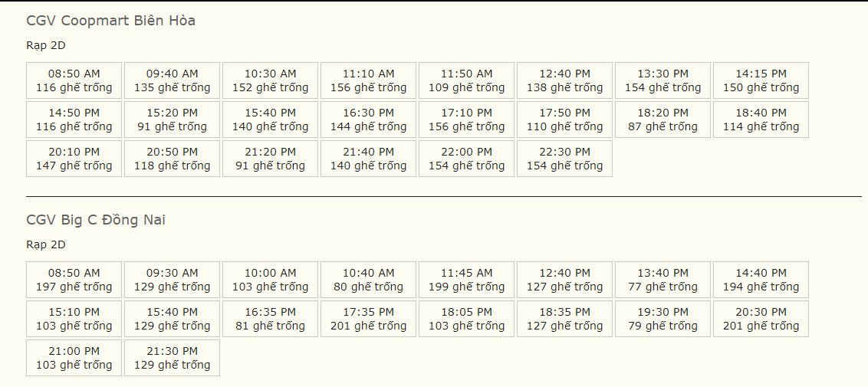Select the 08:50 AM showtime at CGV Coopmart Biên Hòa
This screenshot has width=868, height=387.
click(x=74, y=80)
